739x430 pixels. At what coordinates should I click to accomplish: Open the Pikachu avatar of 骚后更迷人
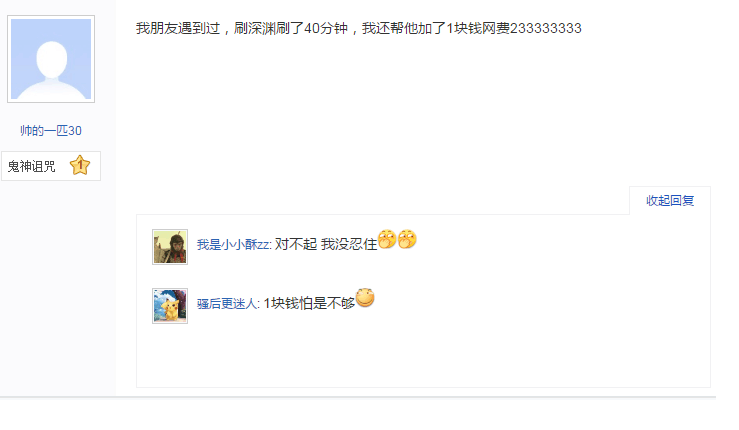tap(170, 306)
